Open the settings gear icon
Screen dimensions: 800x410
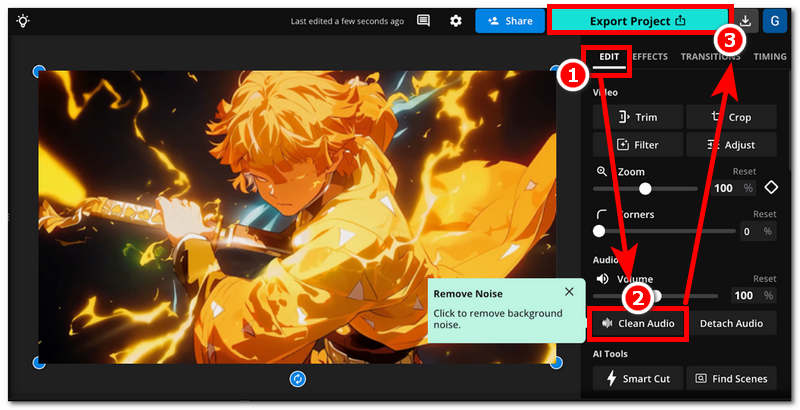(456, 20)
